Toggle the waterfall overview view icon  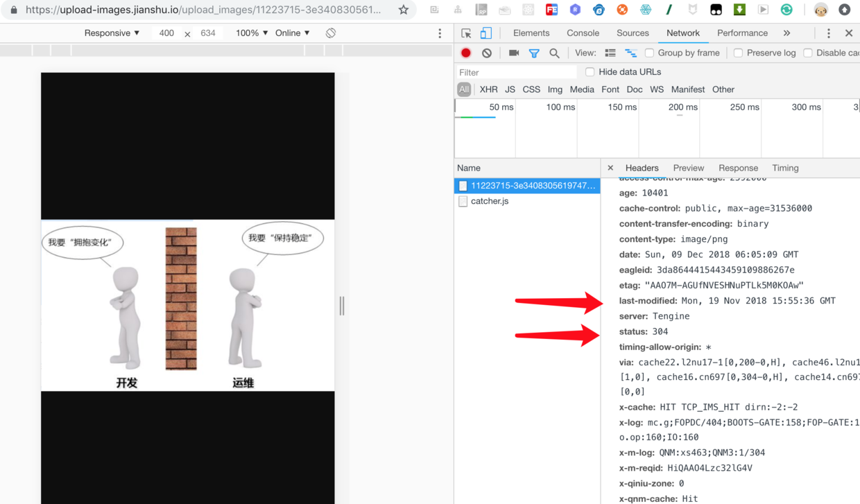point(631,53)
